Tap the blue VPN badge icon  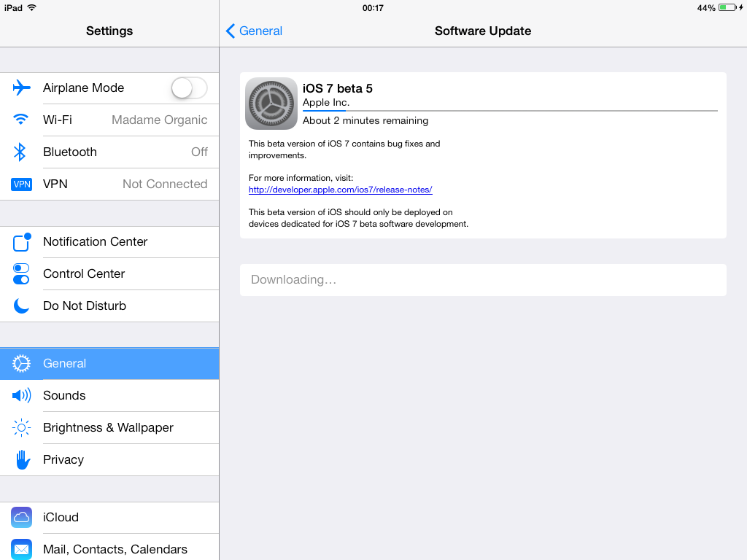click(21, 184)
